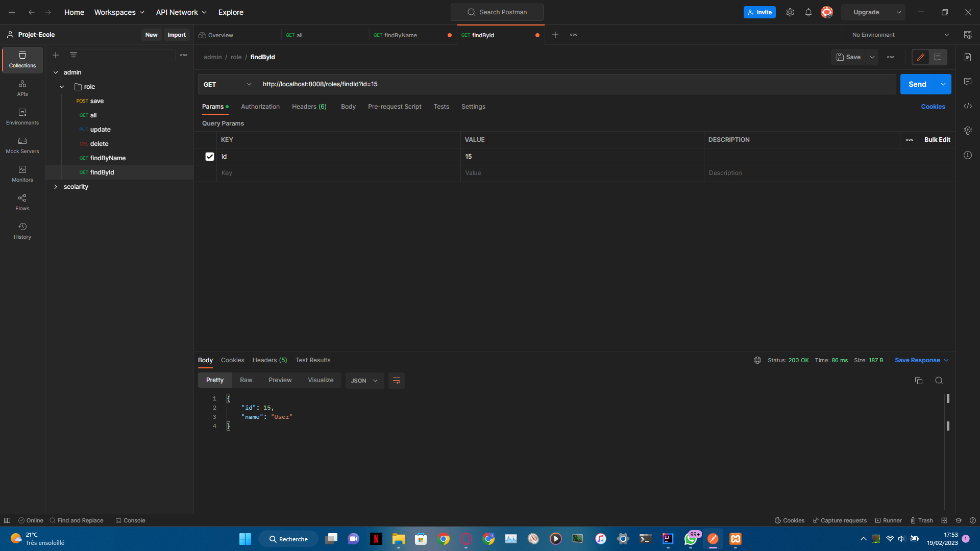Open Postman settings gear icon
The height and width of the screenshot is (551, 980).
tap(790, 12)
